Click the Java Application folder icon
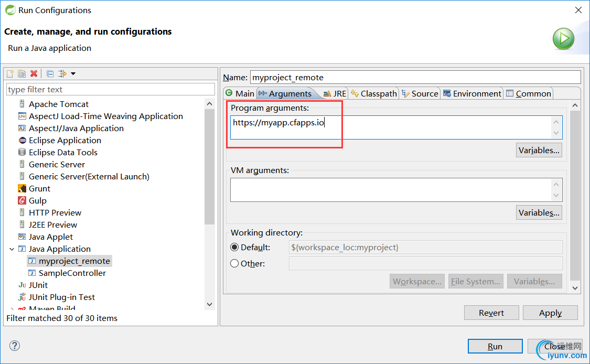 tap(22, 249)
